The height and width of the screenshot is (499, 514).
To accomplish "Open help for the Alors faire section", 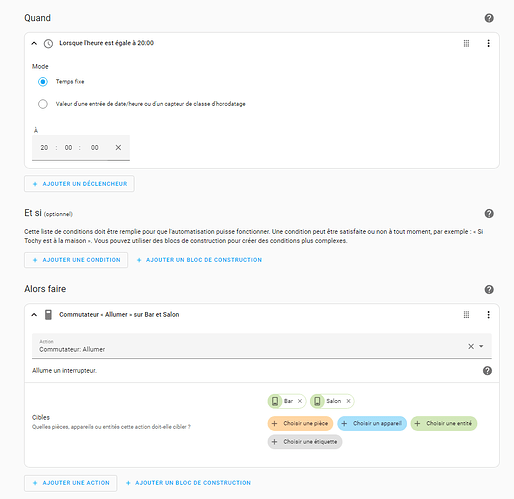I will (489, 289).
